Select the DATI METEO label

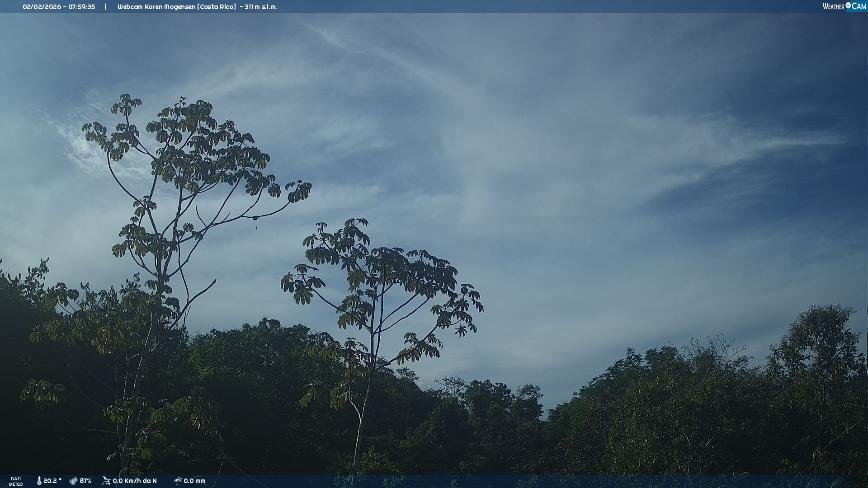[x=16, y=481]
